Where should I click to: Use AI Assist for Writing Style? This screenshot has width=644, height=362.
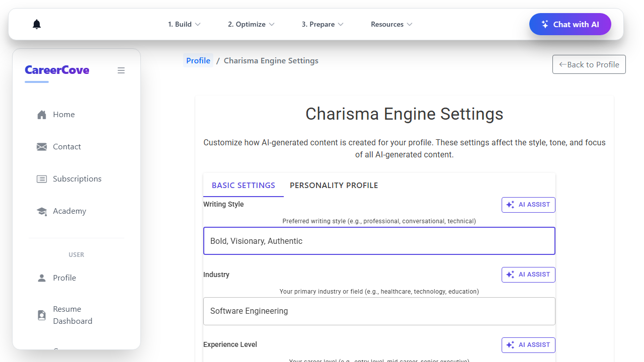(x=528, y=205)
